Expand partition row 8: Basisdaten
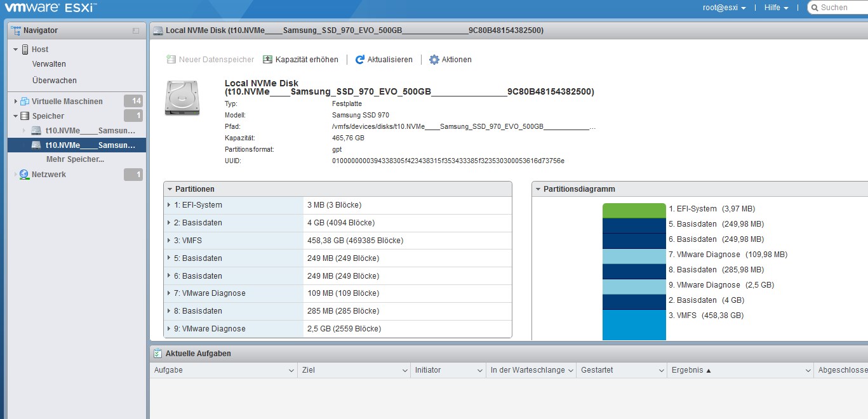The width and height of the screenshot is (868, 419). 169,311
